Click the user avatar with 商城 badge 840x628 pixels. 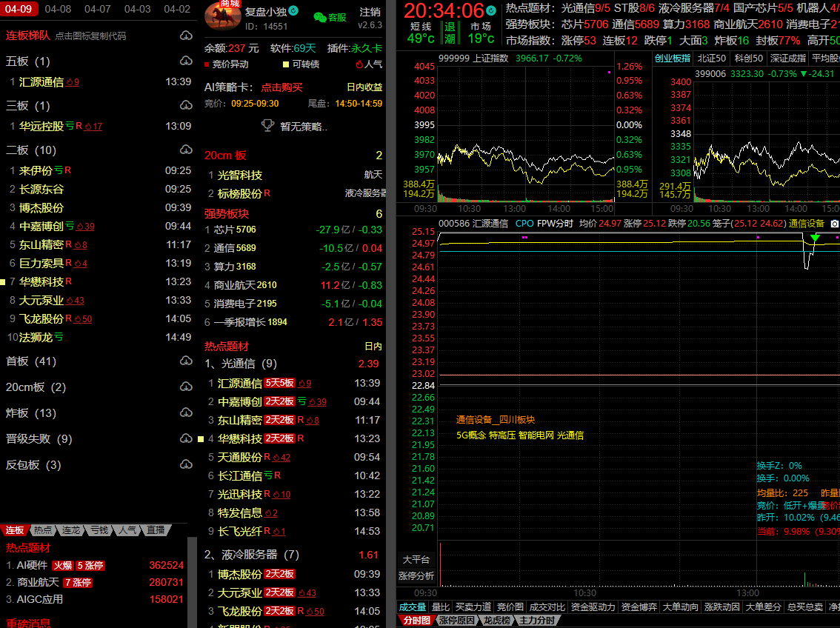(222, 16)
